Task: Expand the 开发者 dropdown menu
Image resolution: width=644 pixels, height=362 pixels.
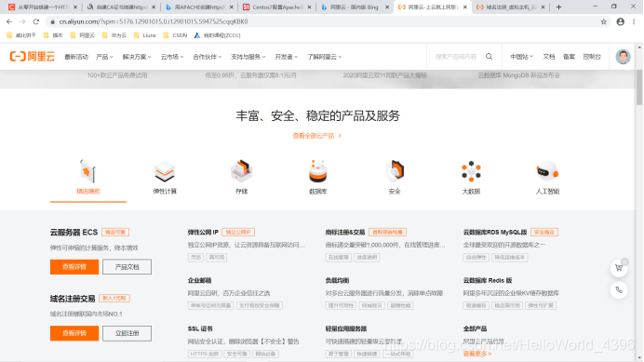Action: point(287,57)
